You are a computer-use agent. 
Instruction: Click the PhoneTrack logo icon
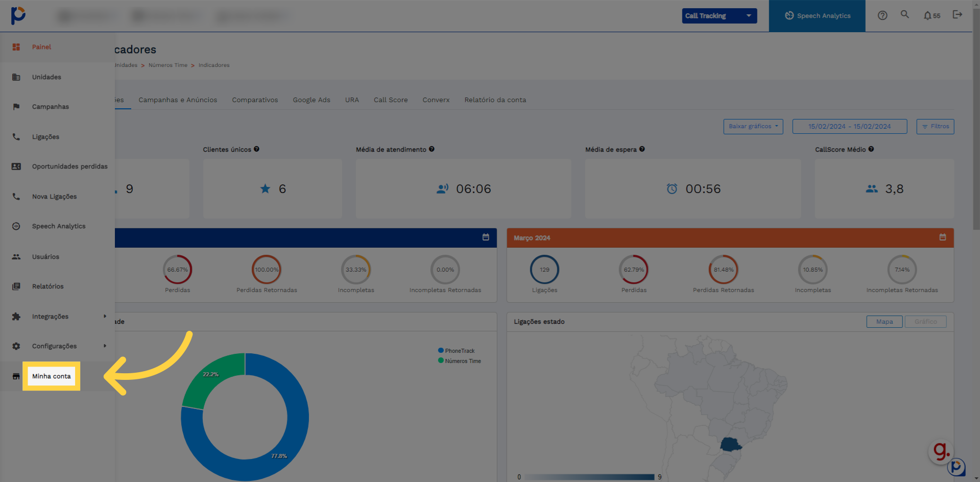point(18,15)
